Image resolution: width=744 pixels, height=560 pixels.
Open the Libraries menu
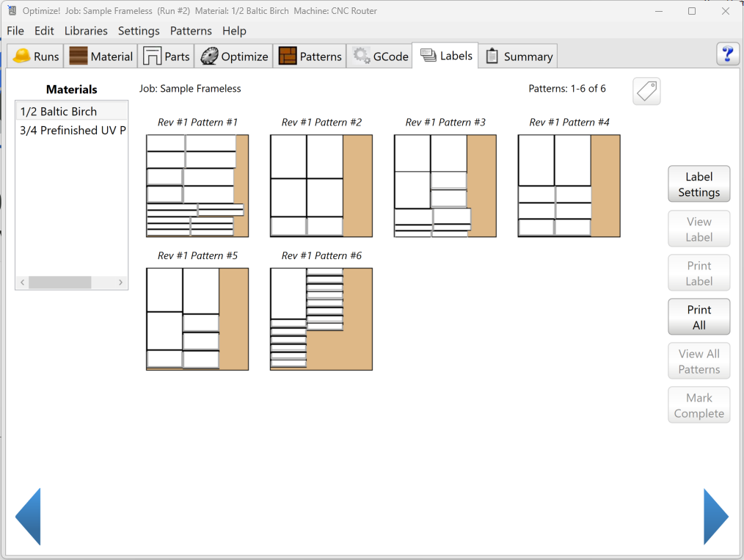click(x=86, y=31)
